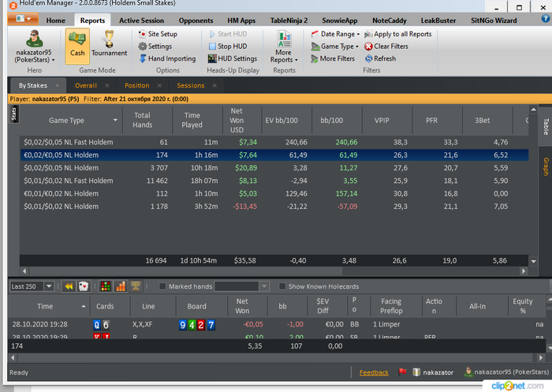Click the yellow rewind replay arrows icon
The height and width of the screenshot is (392, 552).
click(x=69, y=286)
